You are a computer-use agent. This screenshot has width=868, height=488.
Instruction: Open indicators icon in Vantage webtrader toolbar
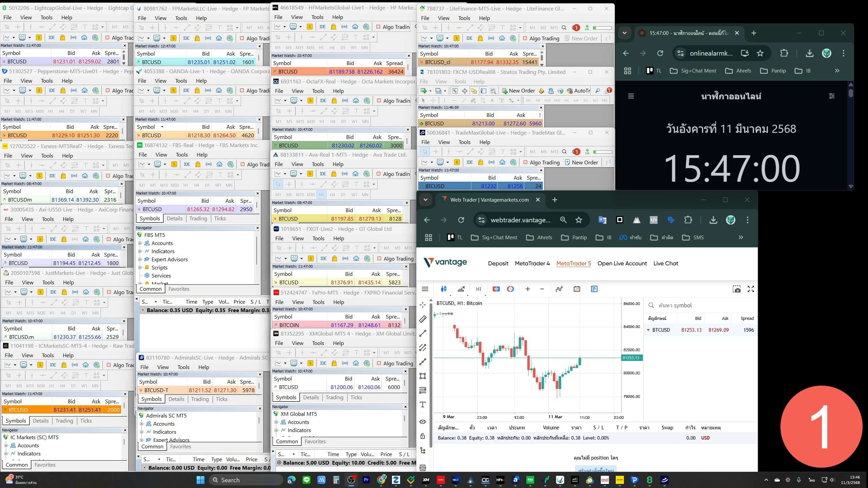[x=461, y=289]
